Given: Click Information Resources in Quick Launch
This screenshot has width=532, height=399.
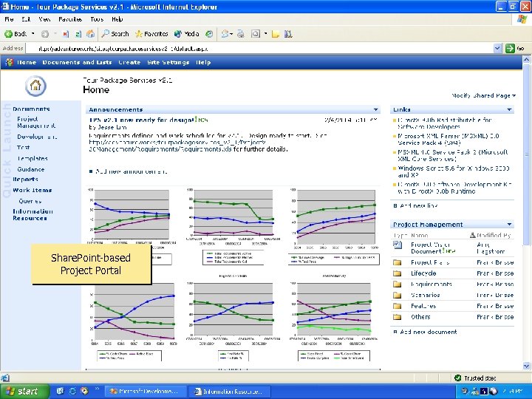Looking at the screenshot, I should [33, 215].
